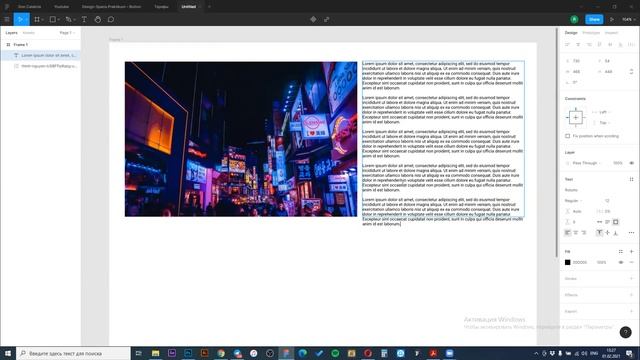The image size is (640, 360).
Task: Set text align center
Action: (x=576, y=233)
